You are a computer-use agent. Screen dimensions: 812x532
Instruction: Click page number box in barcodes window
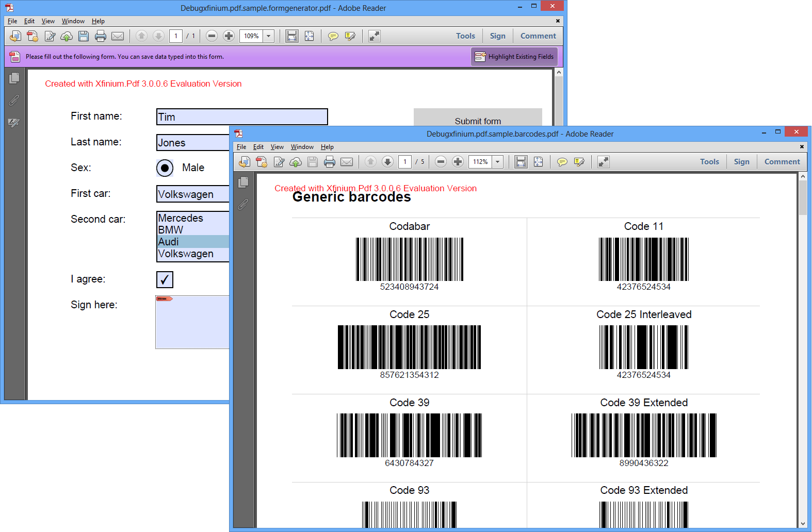pos(405,162)
